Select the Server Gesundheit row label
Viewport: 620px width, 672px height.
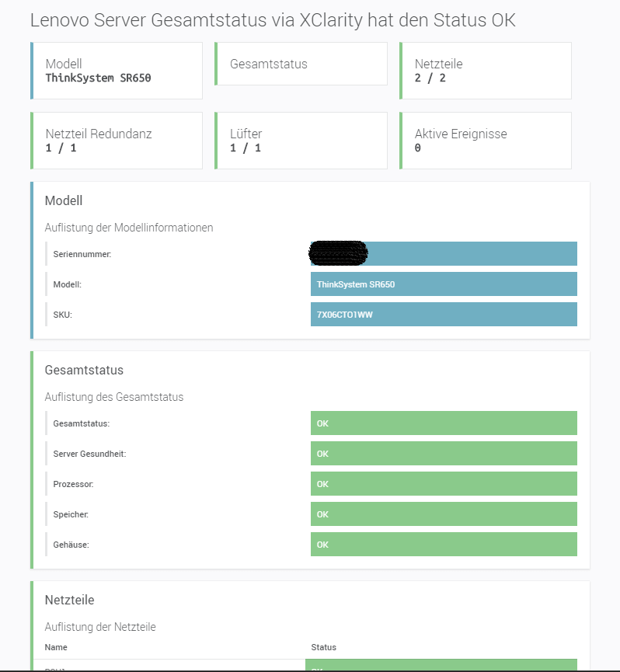[x=89, y=454]
